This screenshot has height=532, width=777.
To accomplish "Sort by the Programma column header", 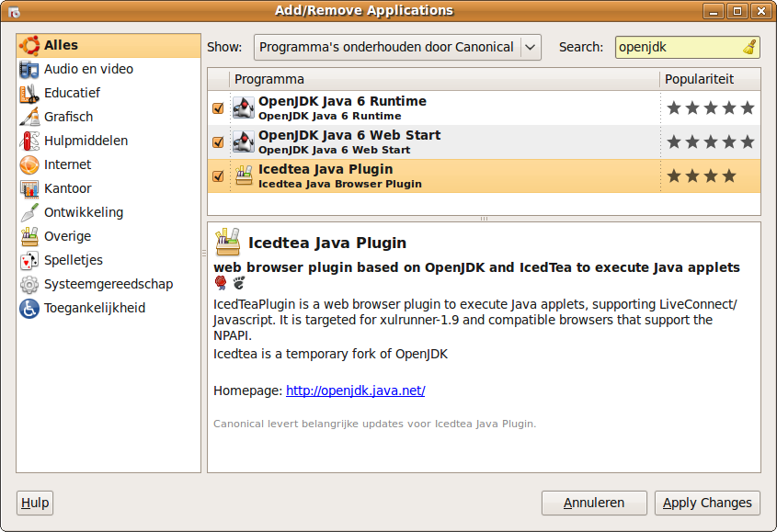I will [x=444, y=79].
